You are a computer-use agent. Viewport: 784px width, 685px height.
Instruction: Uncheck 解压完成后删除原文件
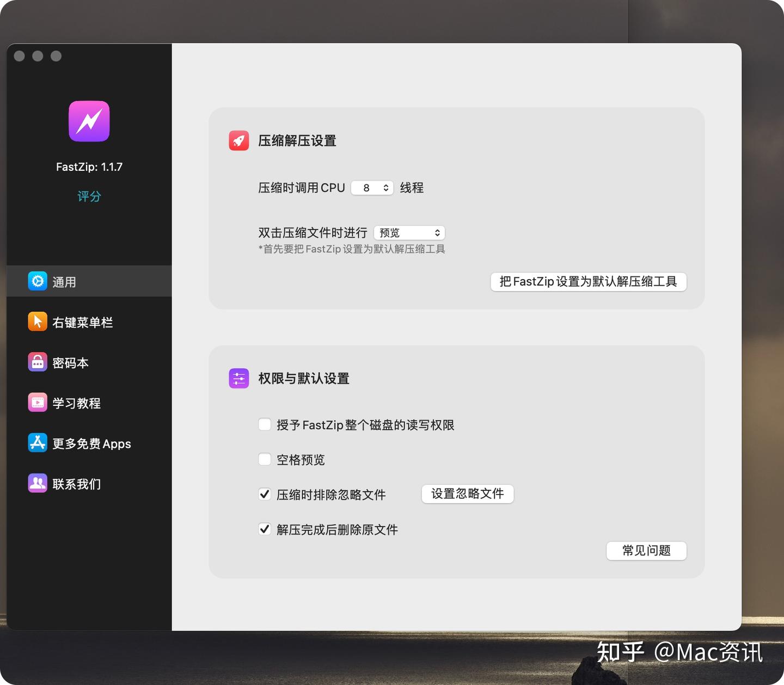point(265,529)
